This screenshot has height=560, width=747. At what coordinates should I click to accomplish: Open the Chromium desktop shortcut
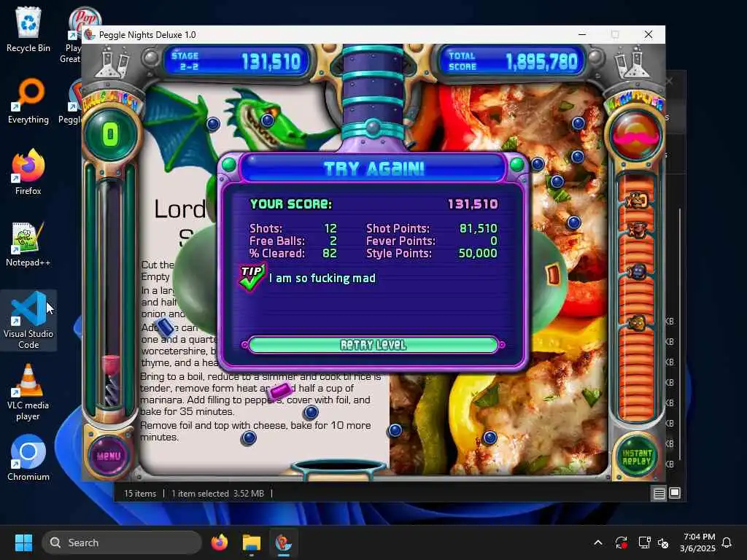point(28,458)
